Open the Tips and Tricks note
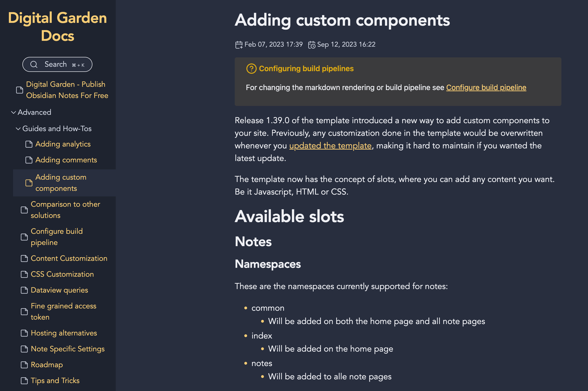Image resolution: width=588 pixels, height=391 pixels. click(55, 381)
